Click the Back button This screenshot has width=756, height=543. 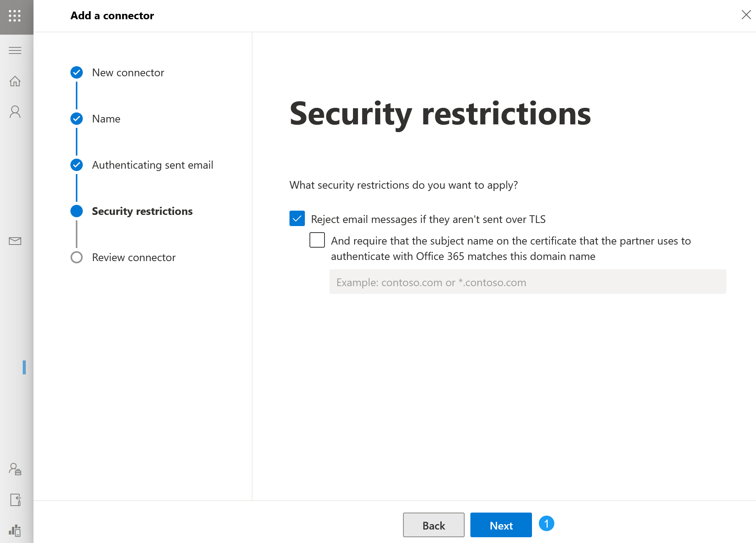pyautogui.click(x=433, y=525)
